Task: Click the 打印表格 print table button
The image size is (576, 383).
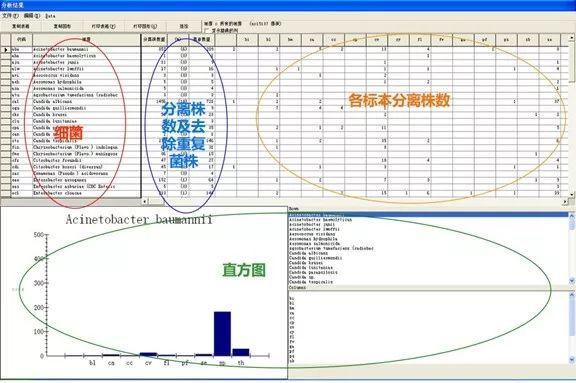Action: click(x=103, y=26)
